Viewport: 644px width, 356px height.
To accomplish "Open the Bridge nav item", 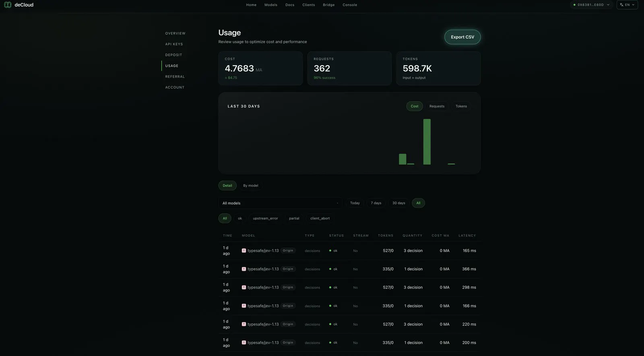I will click(329, 5).
